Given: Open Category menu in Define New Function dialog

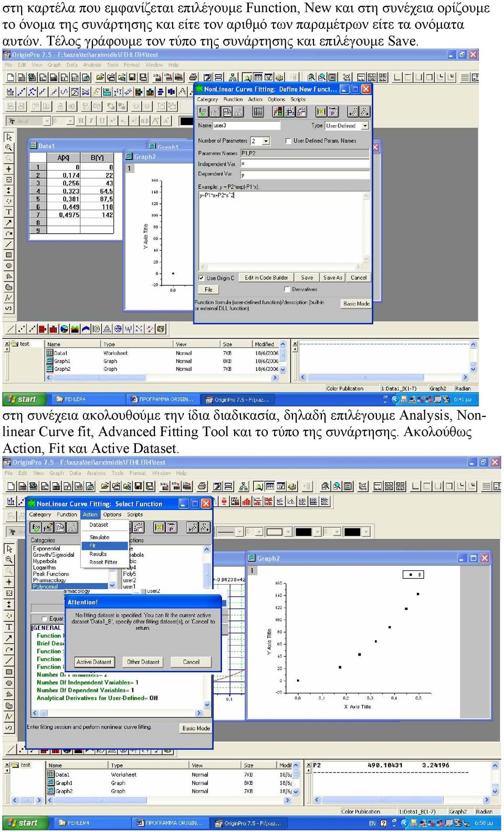Looking at the screenshot, I should [207, 99].
